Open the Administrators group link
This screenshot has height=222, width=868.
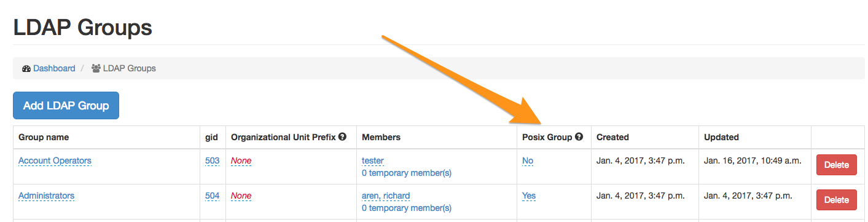[46, 196]
